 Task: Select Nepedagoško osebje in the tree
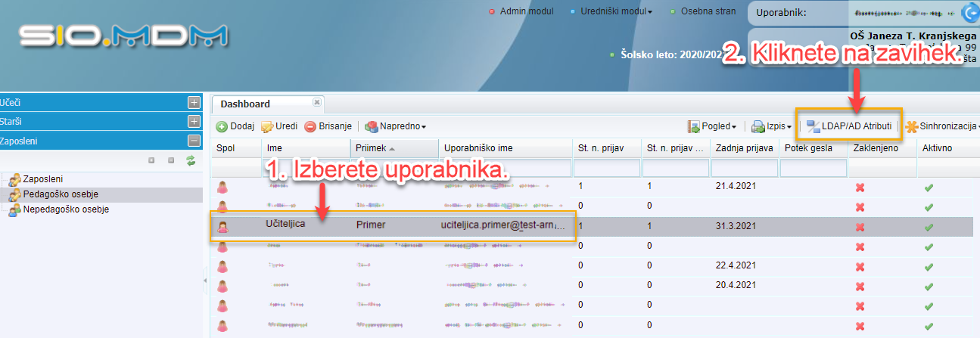[66, 209]
